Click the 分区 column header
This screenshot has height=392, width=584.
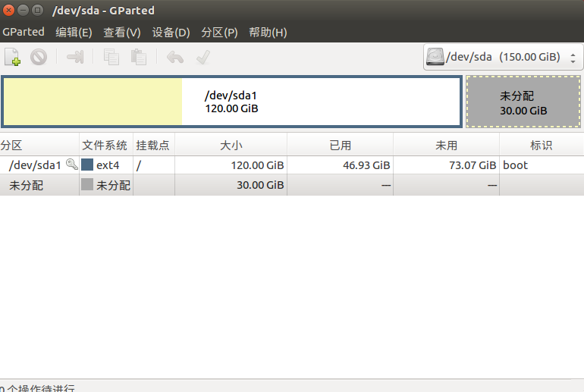pyautogui.click(x=39, y=145)
